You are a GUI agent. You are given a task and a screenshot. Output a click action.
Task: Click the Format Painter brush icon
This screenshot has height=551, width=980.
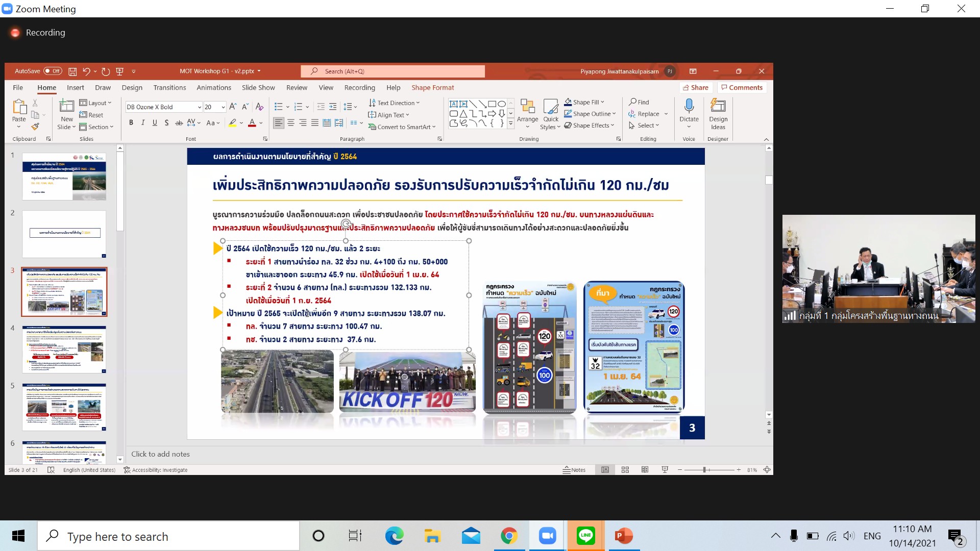pyautogui.click(x=35, y=127)
